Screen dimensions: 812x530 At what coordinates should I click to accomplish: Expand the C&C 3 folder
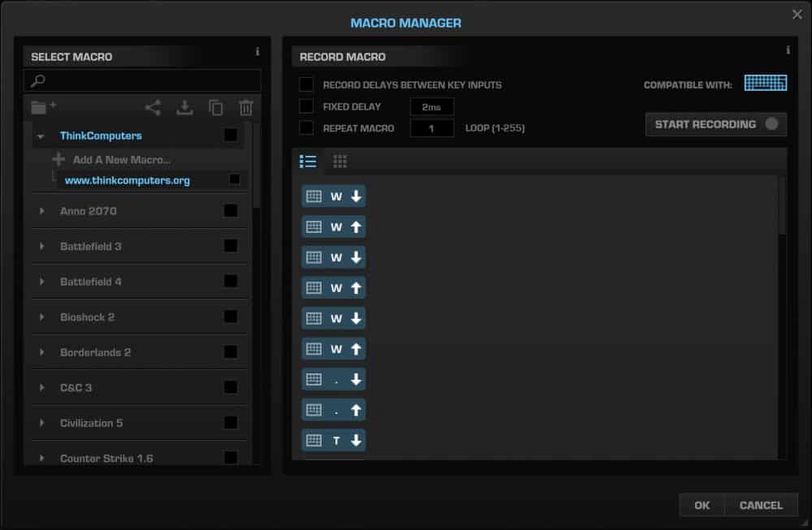pos(41,387)
